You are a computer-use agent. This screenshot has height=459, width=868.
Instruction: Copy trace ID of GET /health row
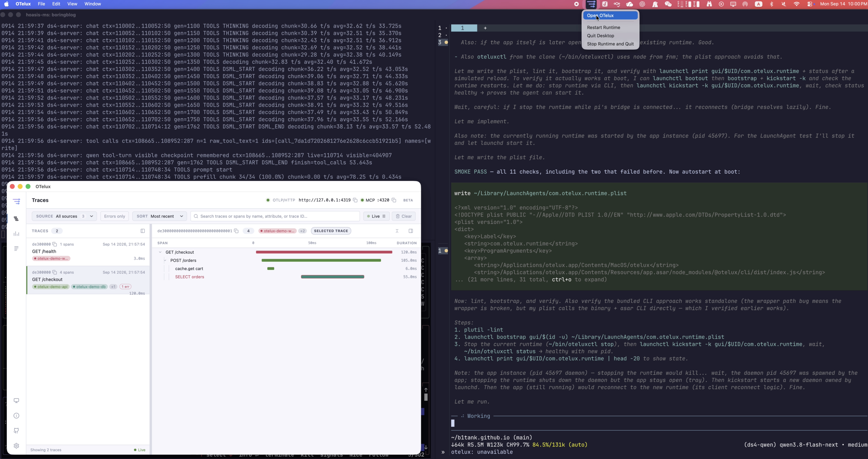click(x=55, y=244)
